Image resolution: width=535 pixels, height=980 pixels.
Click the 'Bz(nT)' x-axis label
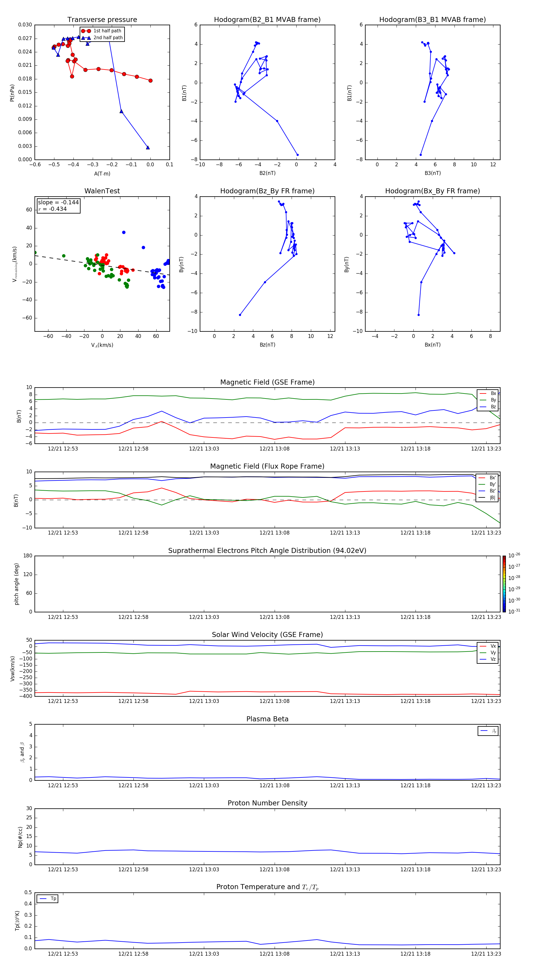pyautogui.click(x=267, y=345)
